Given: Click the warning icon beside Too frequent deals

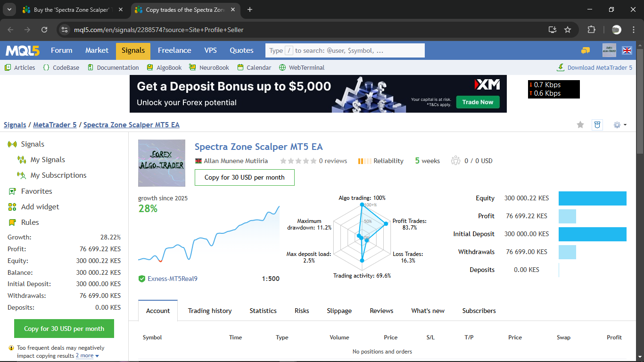Looking at the screenshot, I should tap(11, 348).
